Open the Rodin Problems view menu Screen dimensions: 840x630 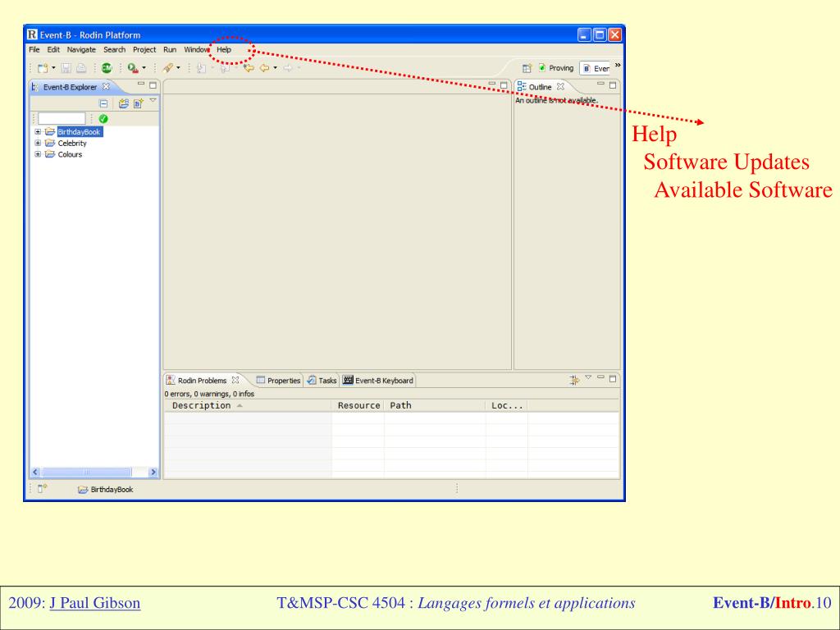(x=588, y=377)
